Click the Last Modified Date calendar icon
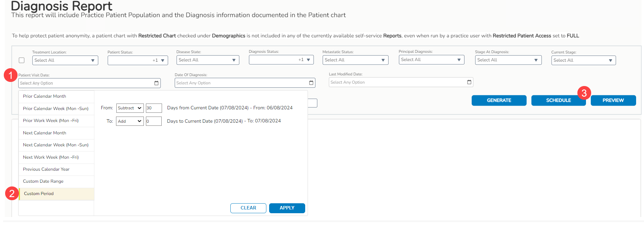644x230 pixels. tap(469, 82)
